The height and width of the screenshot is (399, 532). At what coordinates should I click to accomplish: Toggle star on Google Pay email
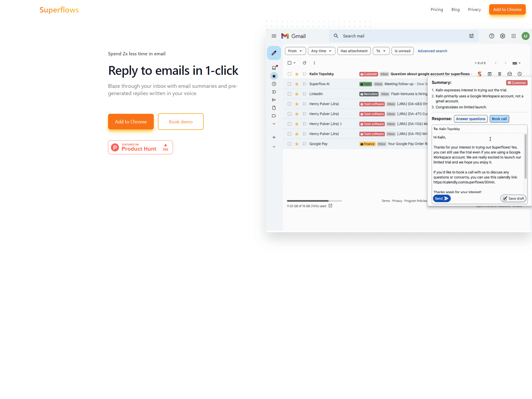(x=297, y=144)
